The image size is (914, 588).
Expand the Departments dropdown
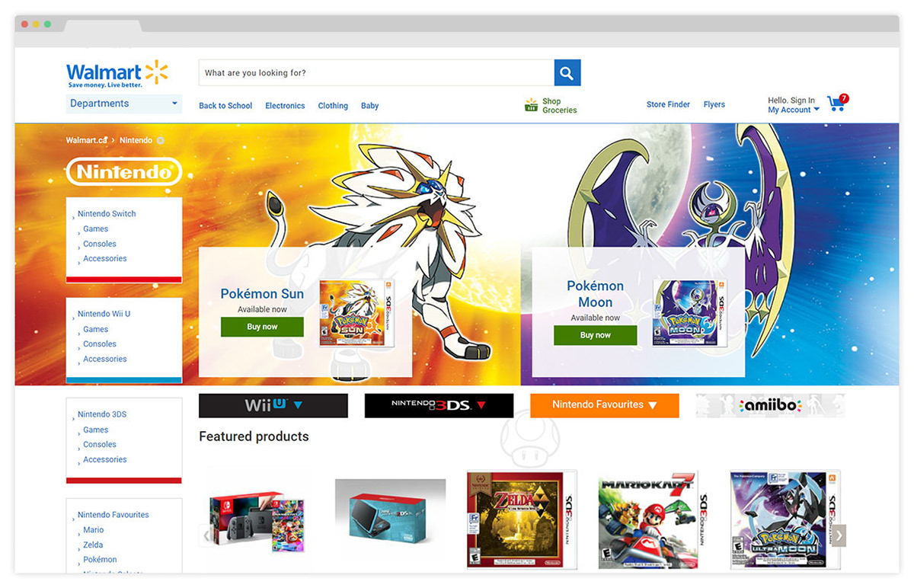click(x=124, y=104)
